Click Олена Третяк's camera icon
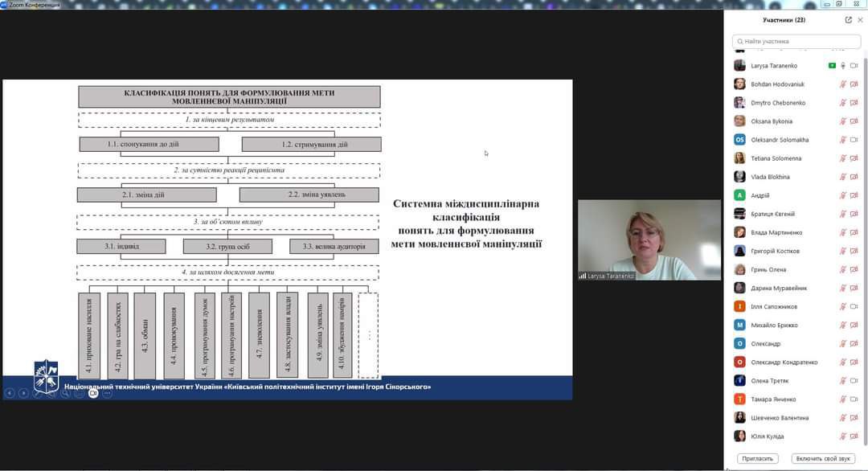868x471 pixels. 854,381
